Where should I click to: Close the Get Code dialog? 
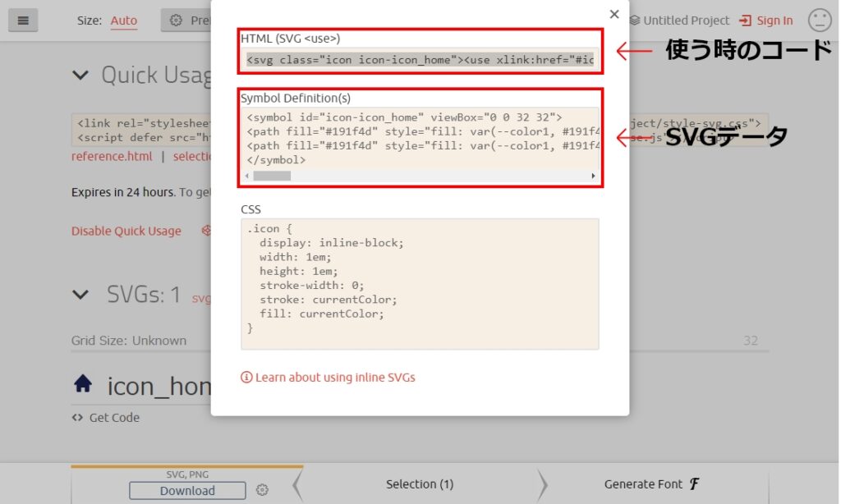click(614, 14)
